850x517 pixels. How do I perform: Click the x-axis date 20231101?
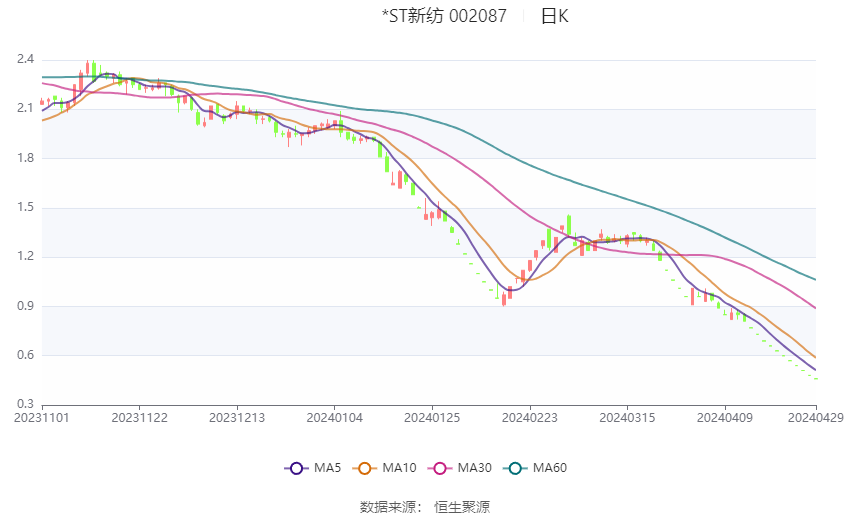tap(42, 418)
